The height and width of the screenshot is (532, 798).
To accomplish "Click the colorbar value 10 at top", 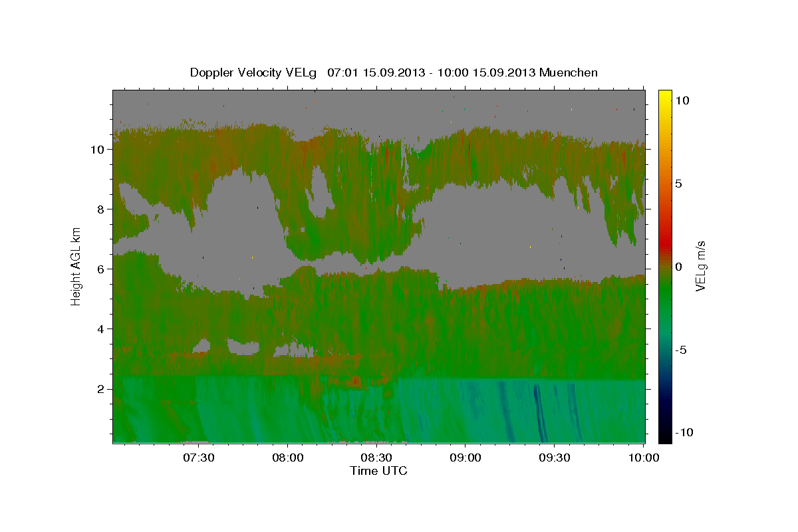I will 682,100.
